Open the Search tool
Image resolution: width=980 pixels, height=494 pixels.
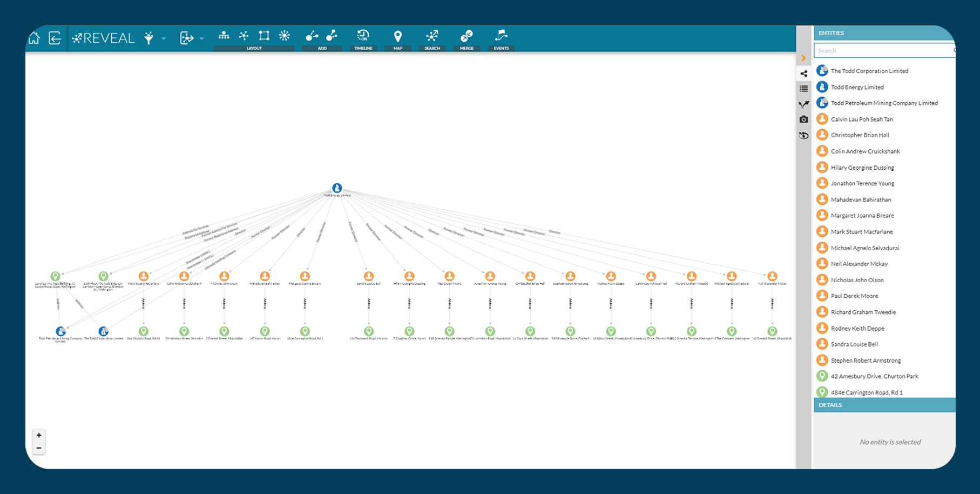pyautogui.click(x=432, y=37)
